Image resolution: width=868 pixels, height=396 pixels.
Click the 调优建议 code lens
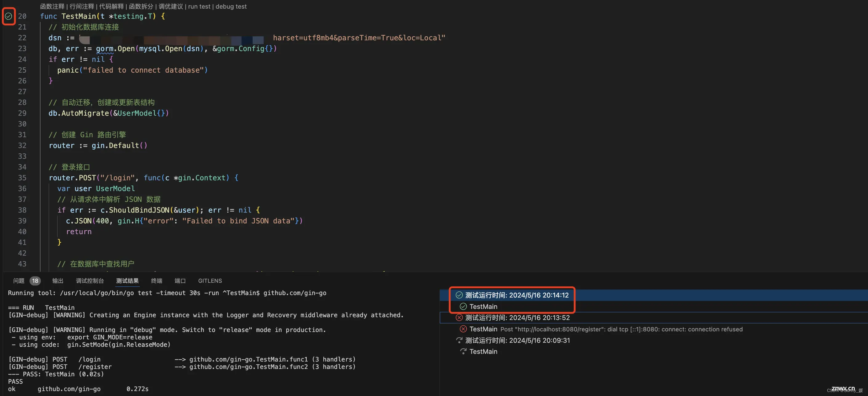click(x=171, y=6)
